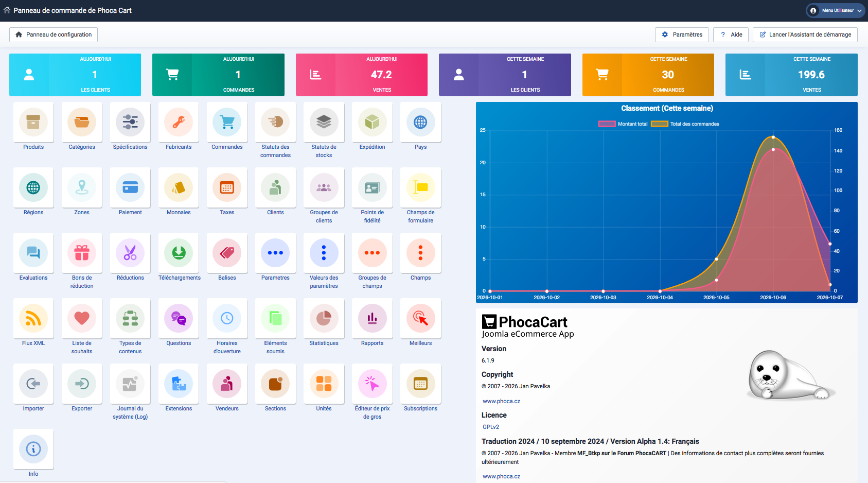Open the Liste de souhaits heart icon
Screen dimensions: 868x483
(x=82, y=318)
